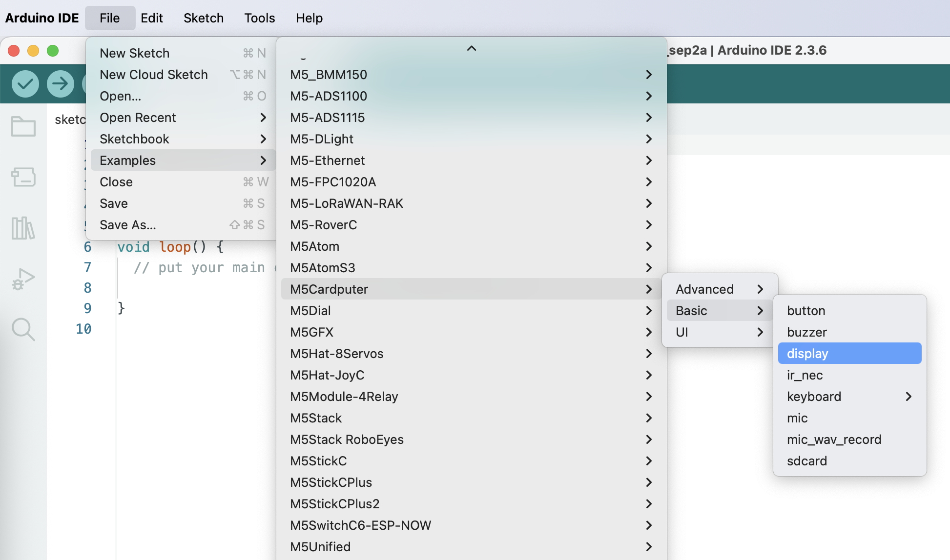
Task: Click the Verify checkmark button
Action: pyautogui.click(x=25, y=84)
